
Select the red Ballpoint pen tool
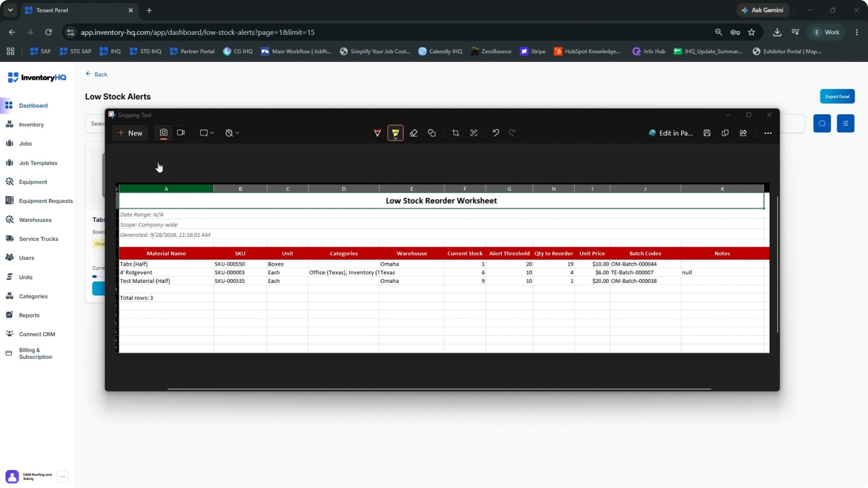coord(378,133)
